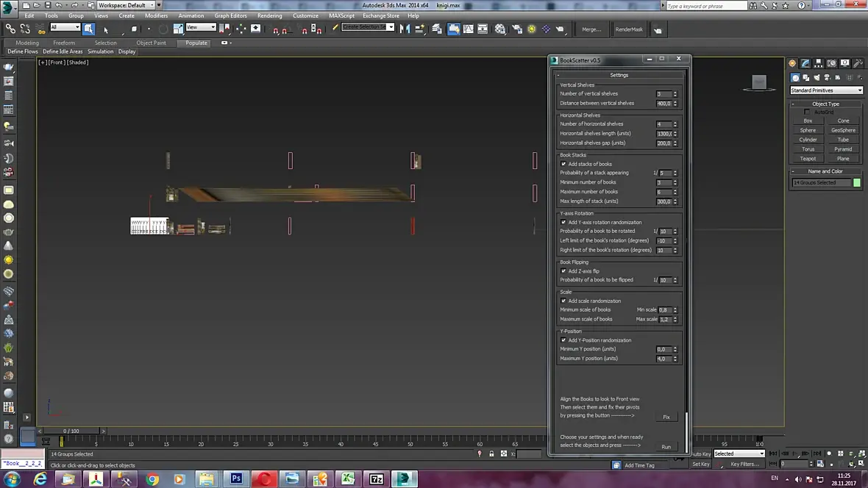The image size is (868, 488).
Task: Open the Rendering menu
Action: point(269,15)
